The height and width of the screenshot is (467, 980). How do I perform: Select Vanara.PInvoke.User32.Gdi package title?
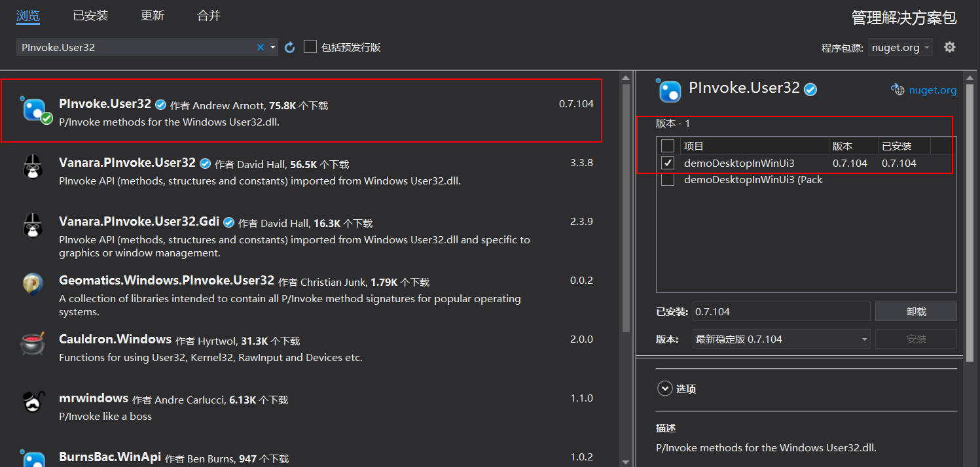pos(139,222)
